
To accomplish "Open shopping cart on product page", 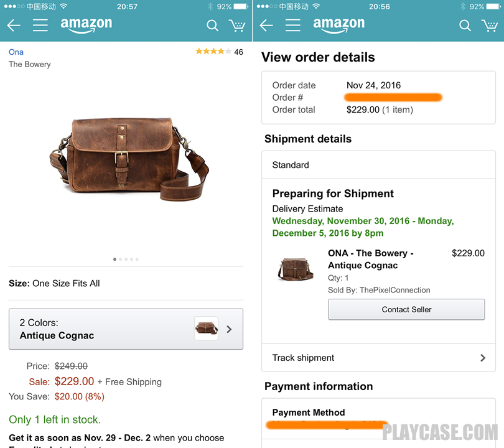I will coord(237,26).
